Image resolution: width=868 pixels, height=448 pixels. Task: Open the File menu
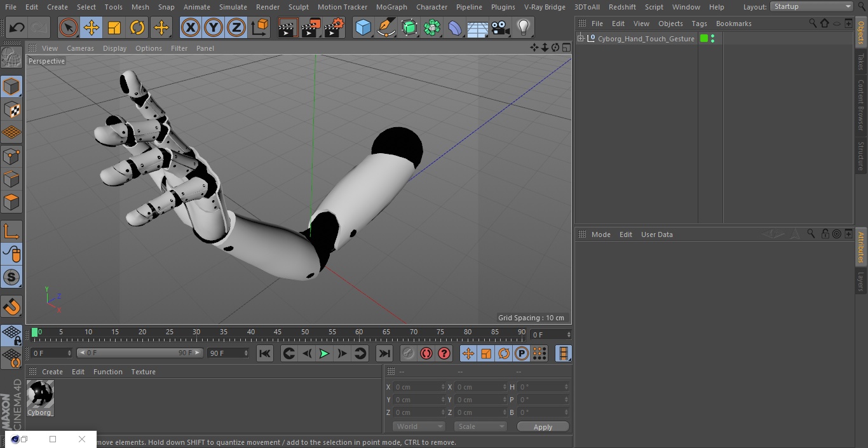click(x=11, y=7)
